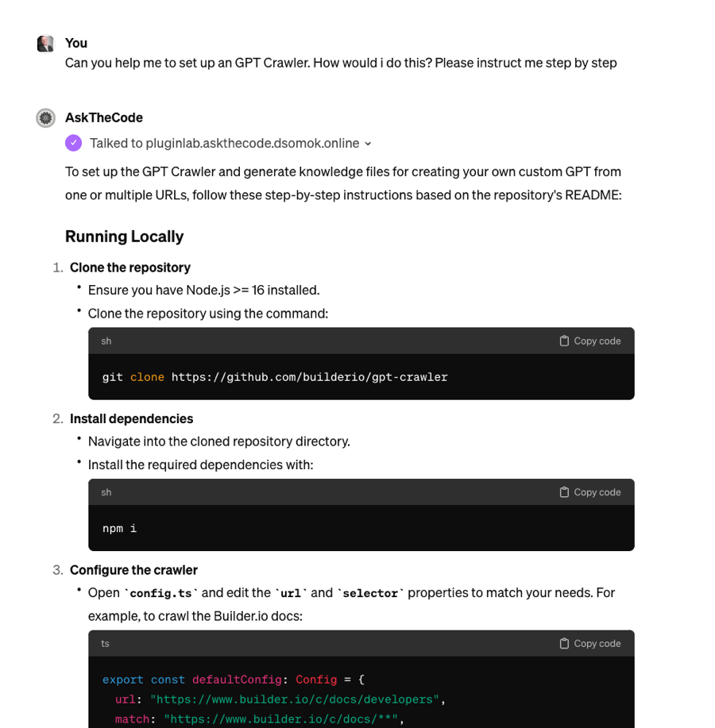Click the AskTheCode name heading
Image resolution: width=715 pixels, height=728 pixels.
pos(104,117)
